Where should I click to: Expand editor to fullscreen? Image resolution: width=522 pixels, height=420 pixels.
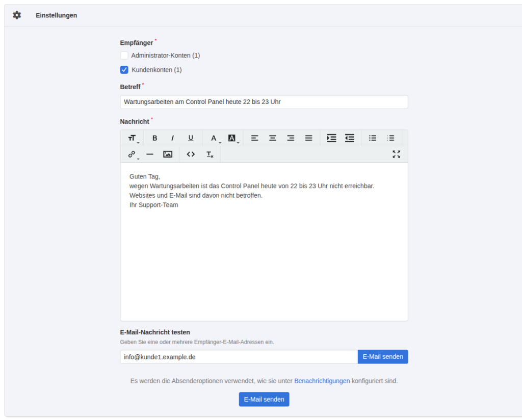click(x=396, y=154)
